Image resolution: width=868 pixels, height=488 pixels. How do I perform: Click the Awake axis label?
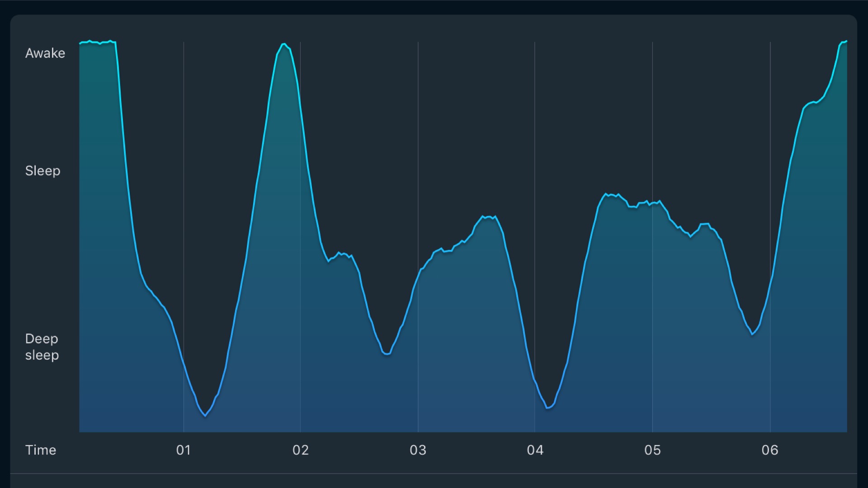[45, 53]
